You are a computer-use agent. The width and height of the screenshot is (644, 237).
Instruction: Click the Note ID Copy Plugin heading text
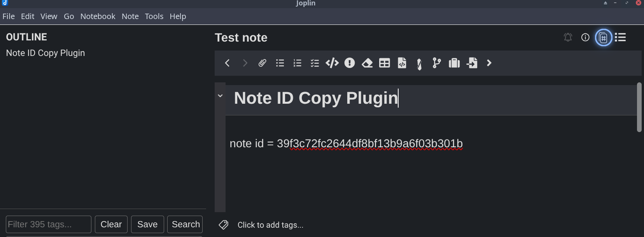point(316,98)
